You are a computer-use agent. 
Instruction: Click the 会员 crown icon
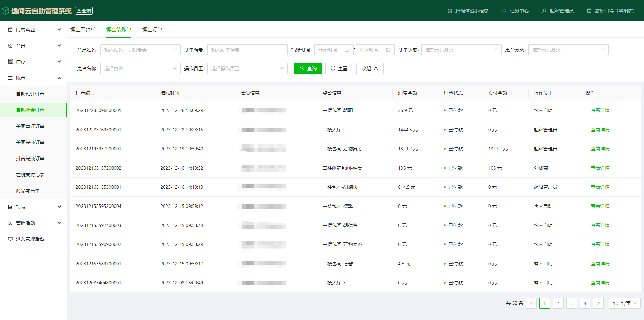(x=10, y=46)
